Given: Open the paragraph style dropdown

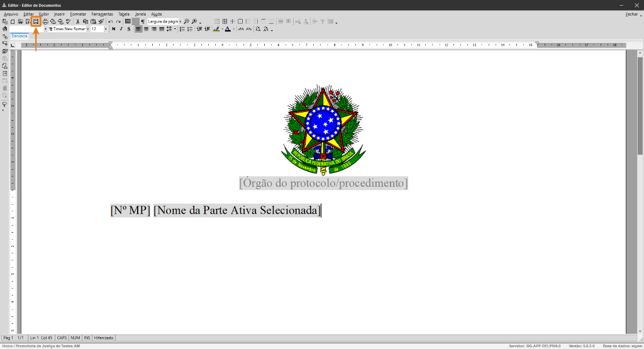Looking at the screenshot, I should click(x=45, y=29).
